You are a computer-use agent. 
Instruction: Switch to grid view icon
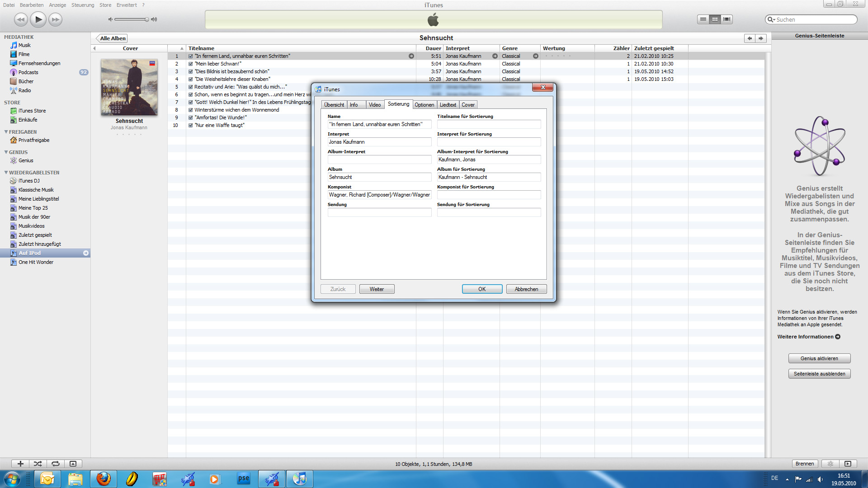(715, 19)
